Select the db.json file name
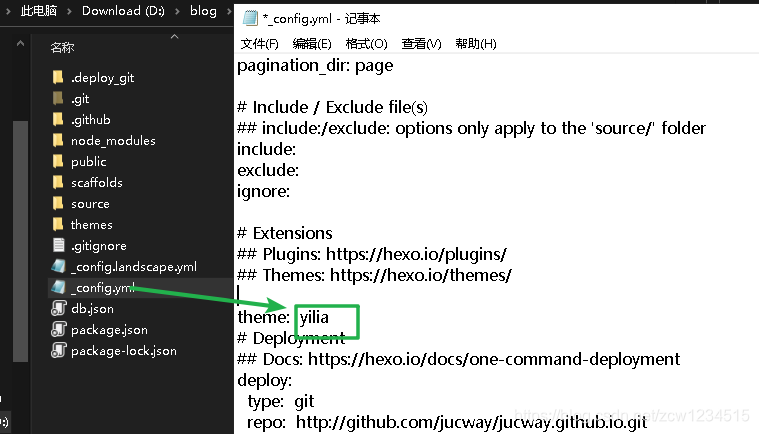Viewport: 759px width, 434px height. click(92, 309)
